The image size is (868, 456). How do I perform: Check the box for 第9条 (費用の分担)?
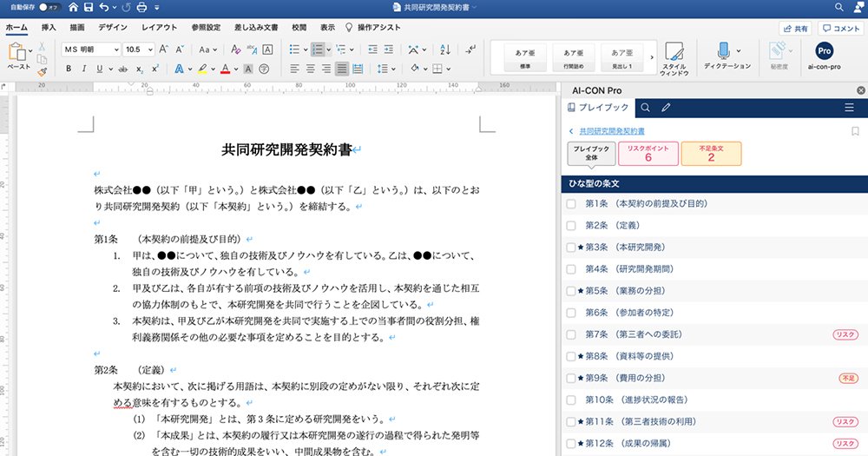point(571,379)
